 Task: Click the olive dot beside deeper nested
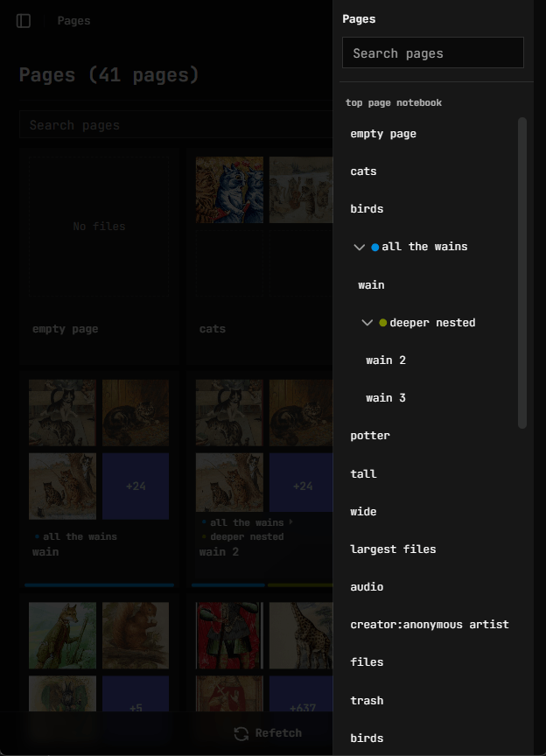click(383, 323)
